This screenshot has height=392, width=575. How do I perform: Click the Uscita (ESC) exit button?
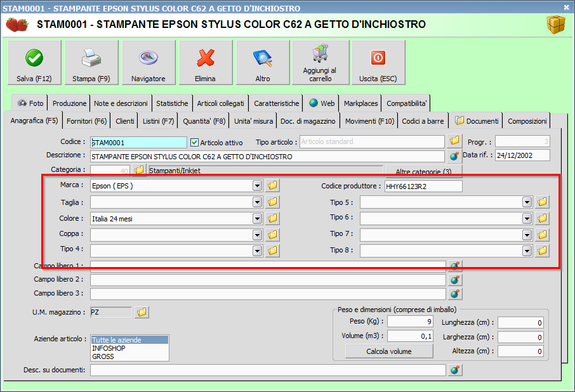pos(378,63)
